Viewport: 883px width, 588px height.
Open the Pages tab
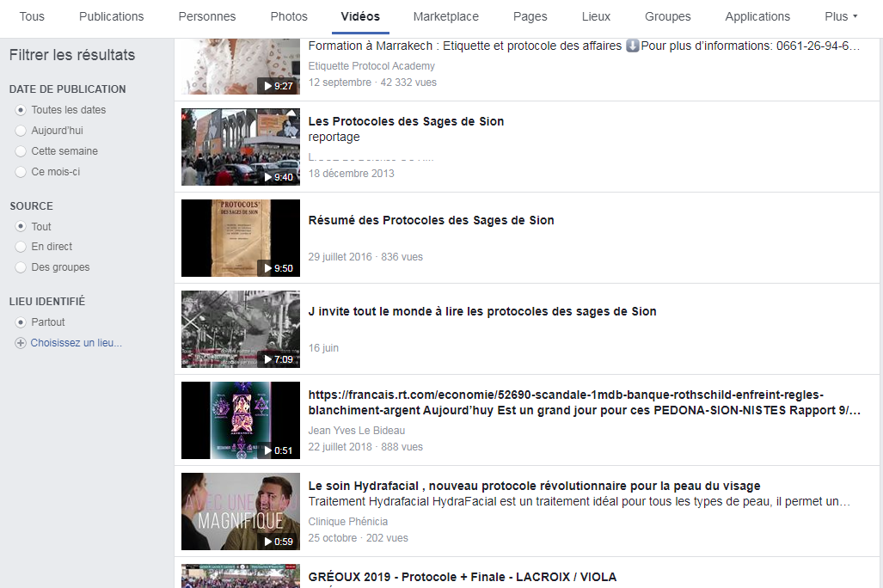(530, 17)
